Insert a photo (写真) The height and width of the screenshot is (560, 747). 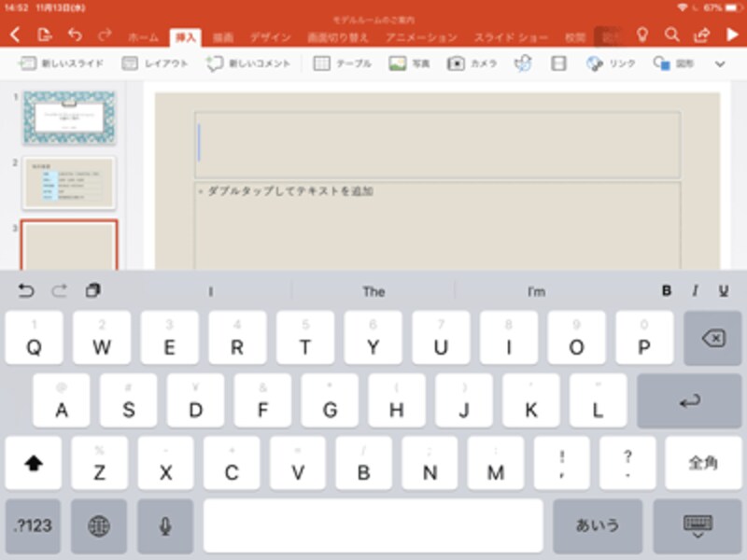pyautogui.click(x=409, y=63)
